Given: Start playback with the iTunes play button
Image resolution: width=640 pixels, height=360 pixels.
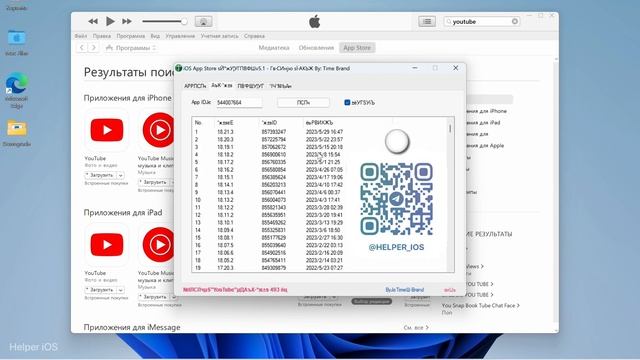Looking at the screenshot, I should pyautogui.click(x=110, y=21).
